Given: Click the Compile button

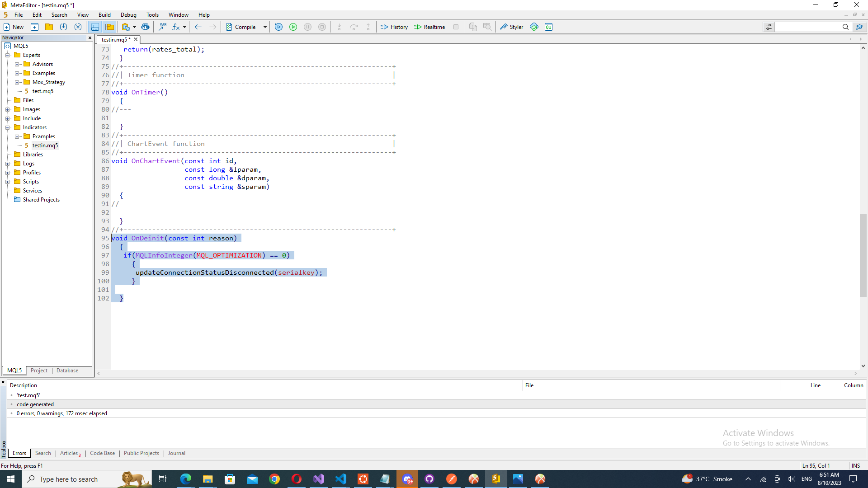Looking at the screenshot, I should click(241, 27).
